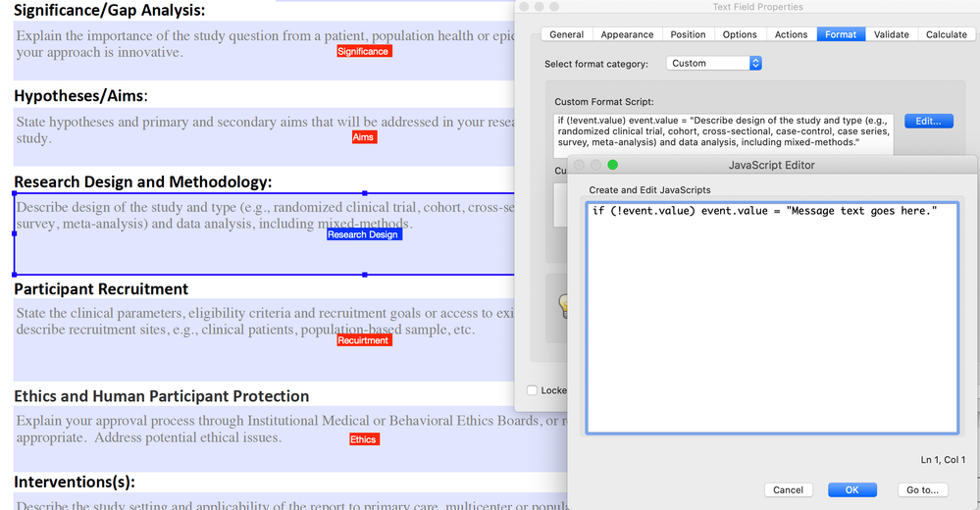Open the format category Custom dropdown

(x=714, y=63)
